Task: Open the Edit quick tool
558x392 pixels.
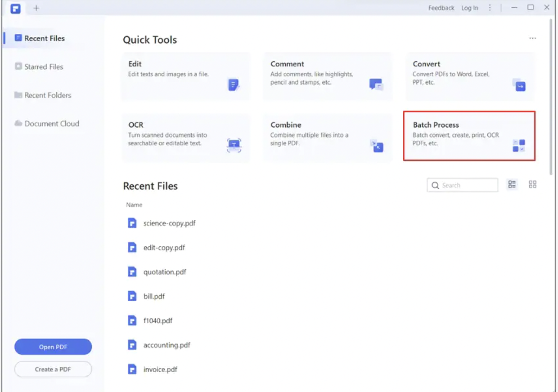Action: click(x=185, y=76)
